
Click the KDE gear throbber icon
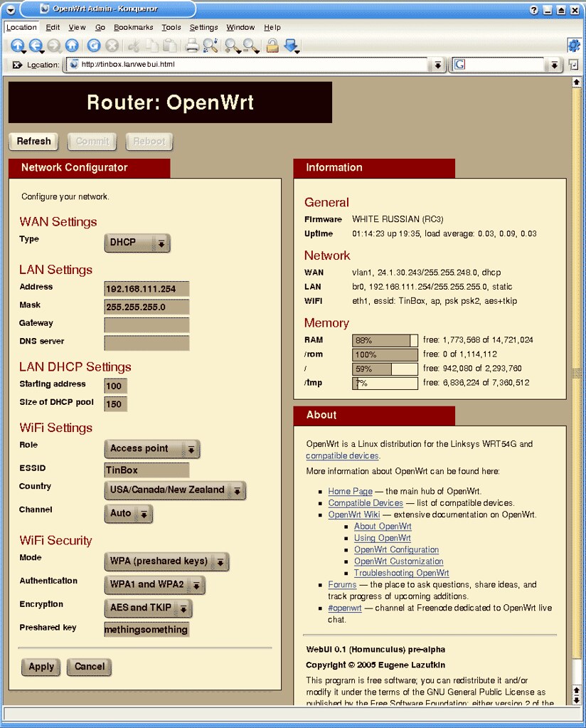coord(574,46)
